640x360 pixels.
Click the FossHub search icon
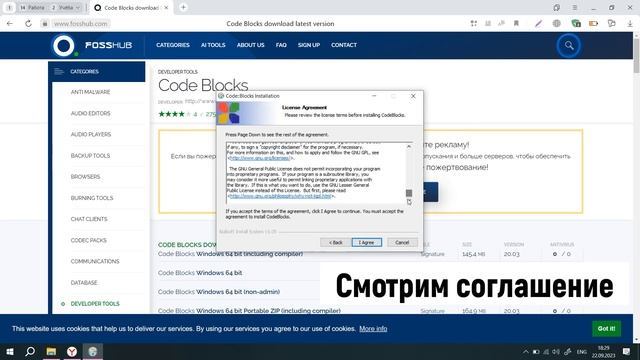pyautogui.click(x=569, y=45)
